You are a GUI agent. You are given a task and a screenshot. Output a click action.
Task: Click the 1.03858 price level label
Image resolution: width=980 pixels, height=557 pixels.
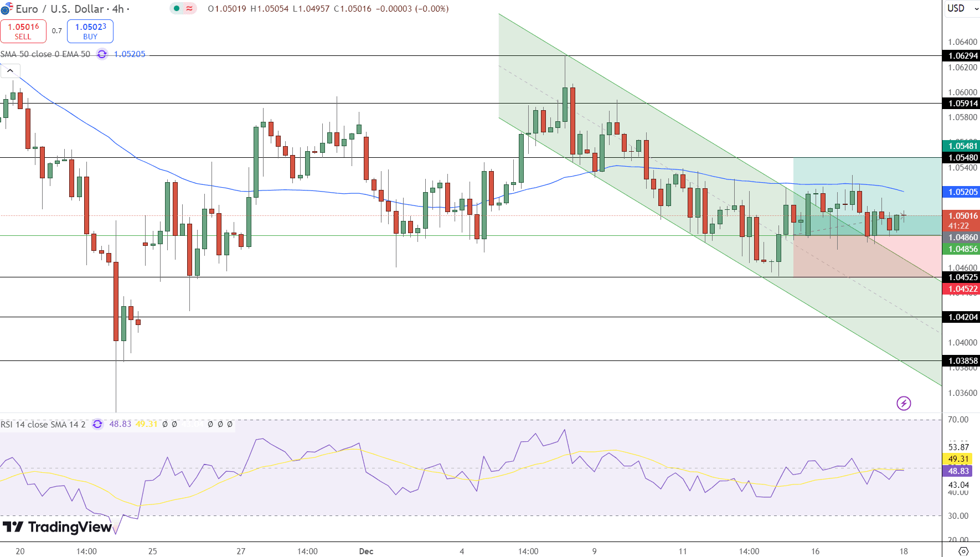(961, 361)
